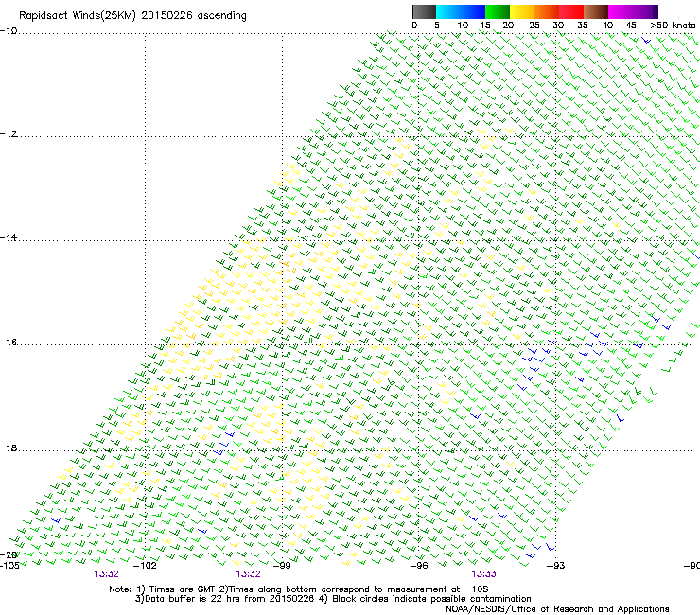This screenshot has height=615, width=700.
Task: Click the '-14' latitude axis label
Action: coord(9,237)
